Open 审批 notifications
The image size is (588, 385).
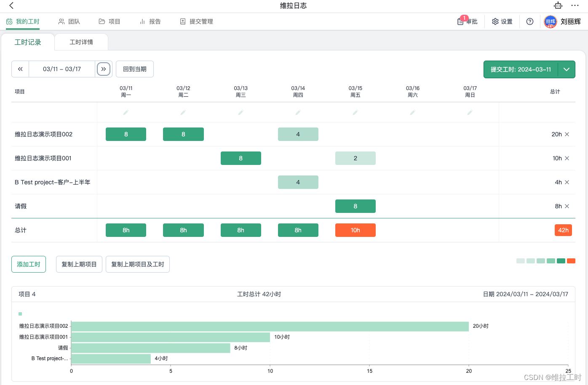[468, 21]
